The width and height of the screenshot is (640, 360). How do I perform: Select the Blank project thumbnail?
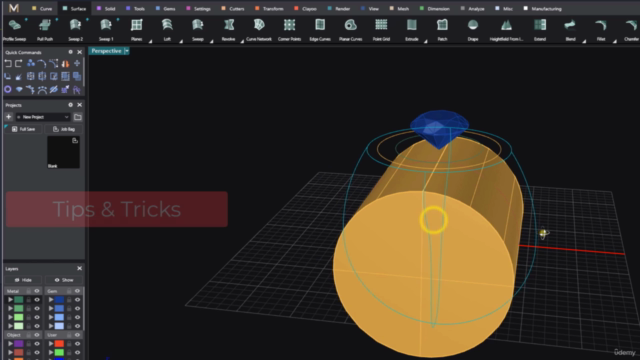click(x=63, y=152)
